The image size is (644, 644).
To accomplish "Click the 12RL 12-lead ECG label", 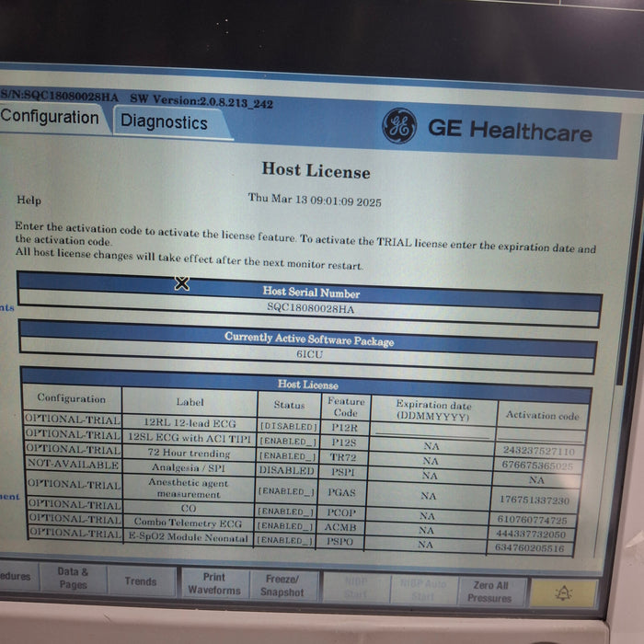I will [190, 422].
